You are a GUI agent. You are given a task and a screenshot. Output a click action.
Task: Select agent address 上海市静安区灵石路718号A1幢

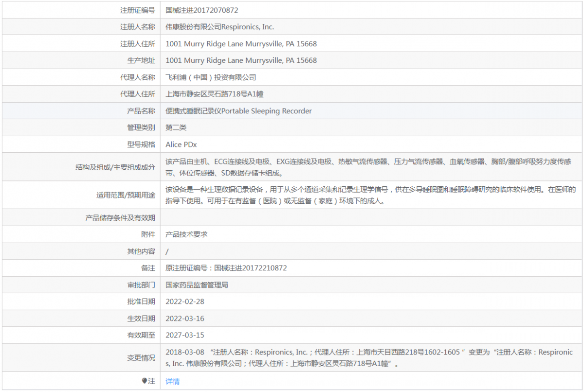pyautogui.click(x=215, y=94)
